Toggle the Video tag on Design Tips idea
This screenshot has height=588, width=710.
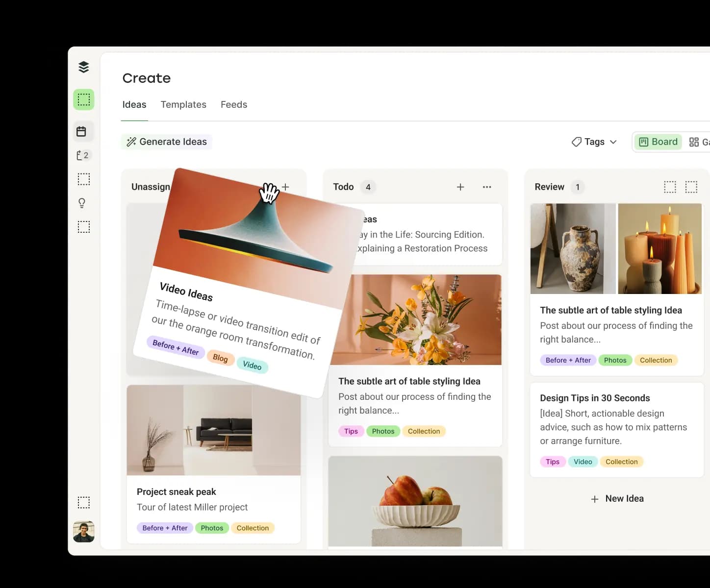[x=583, y=461]
